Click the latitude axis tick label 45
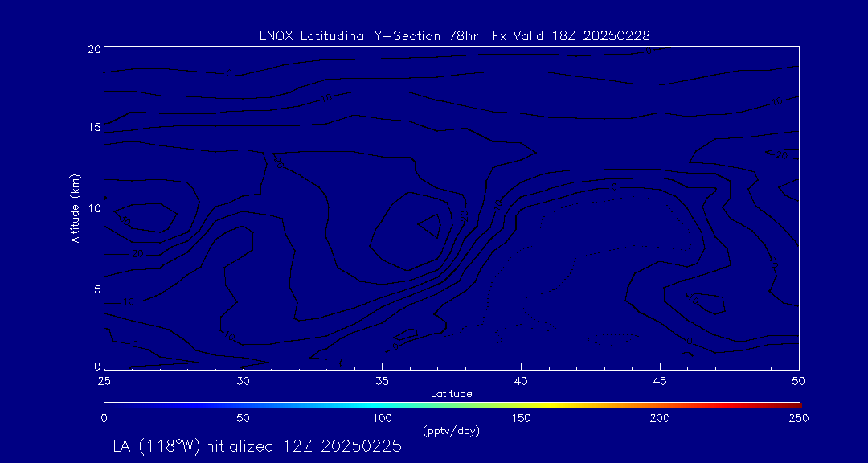The height and width of the screenshot is (463, 868). [x=660, y=380]
